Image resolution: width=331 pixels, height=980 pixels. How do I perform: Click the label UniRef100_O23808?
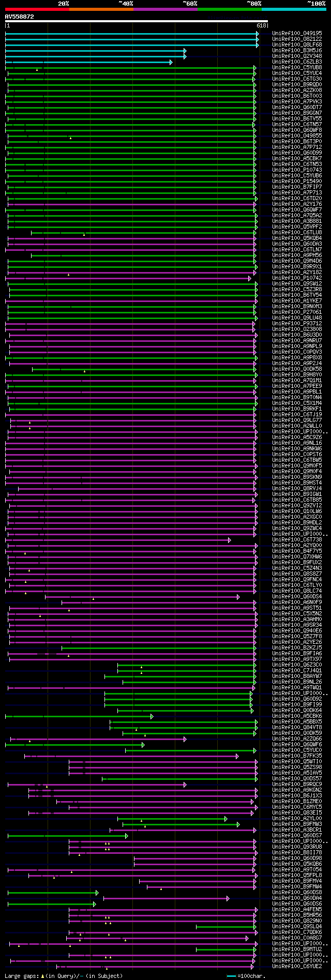point(297,329)
